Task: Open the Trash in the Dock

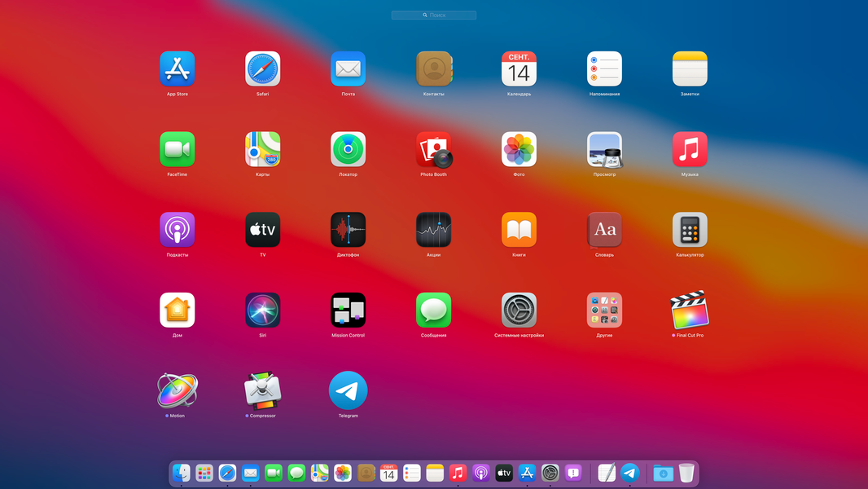Action: tap(686, 473)
